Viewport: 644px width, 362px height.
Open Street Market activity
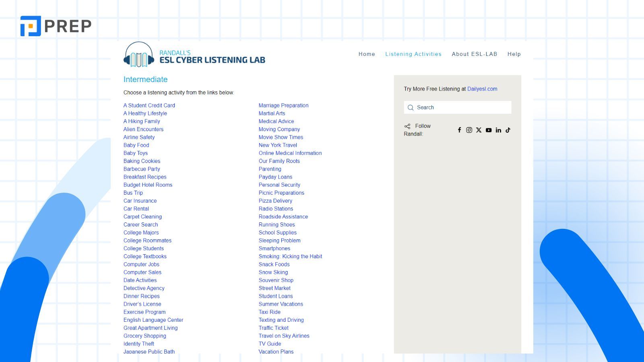coord(275,288)
